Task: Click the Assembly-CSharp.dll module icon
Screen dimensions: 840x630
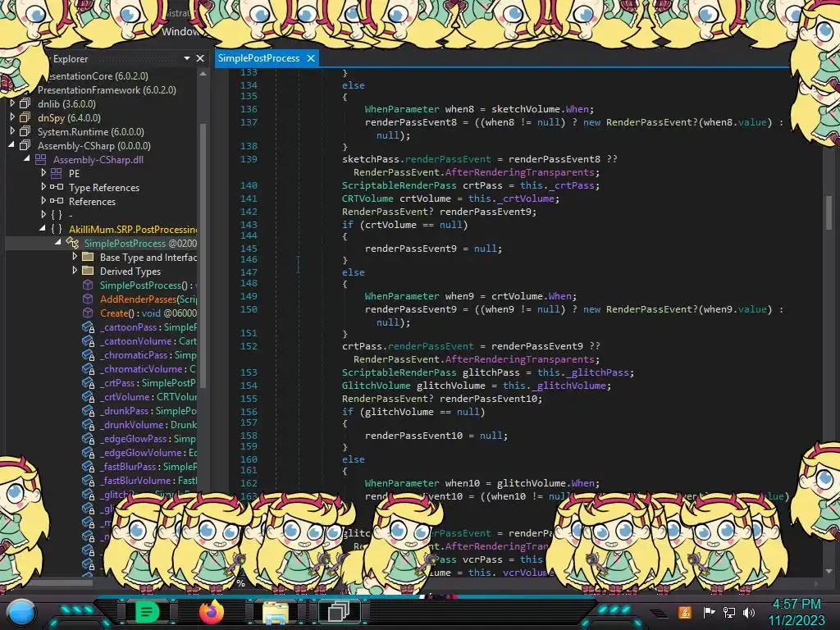Action: tap(41, 159)
